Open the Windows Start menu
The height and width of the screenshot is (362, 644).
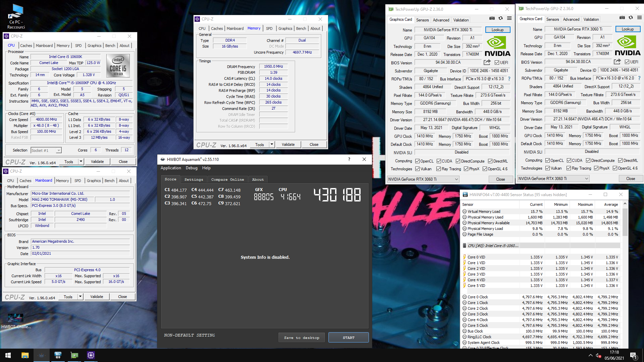pyautogui.click(x=8, y=355)
